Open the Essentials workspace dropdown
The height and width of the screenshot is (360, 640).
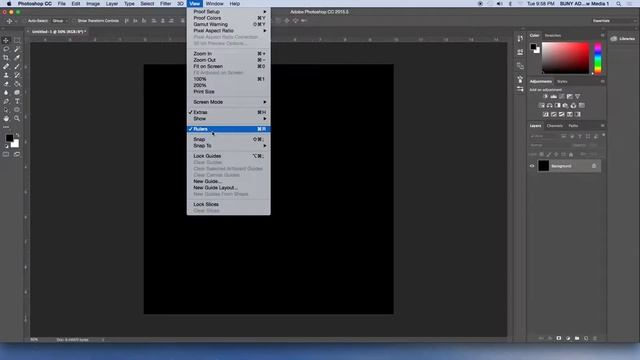tap(612, 21)
